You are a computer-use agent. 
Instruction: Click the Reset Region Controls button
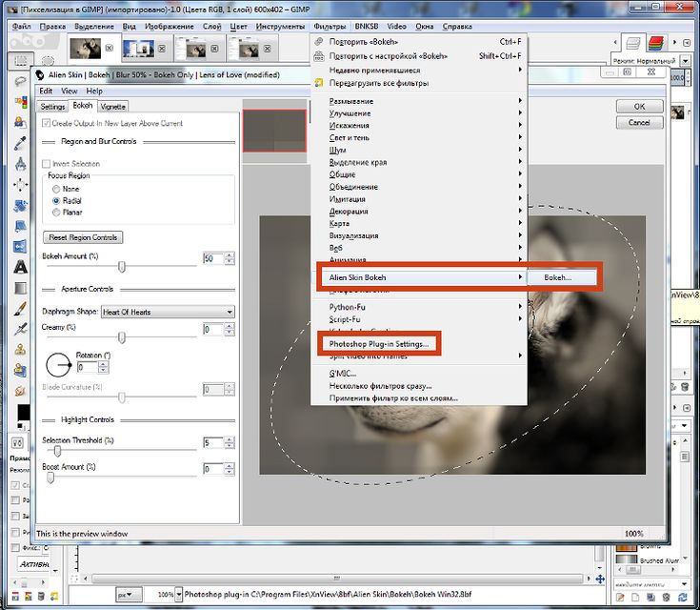[83, 237]
